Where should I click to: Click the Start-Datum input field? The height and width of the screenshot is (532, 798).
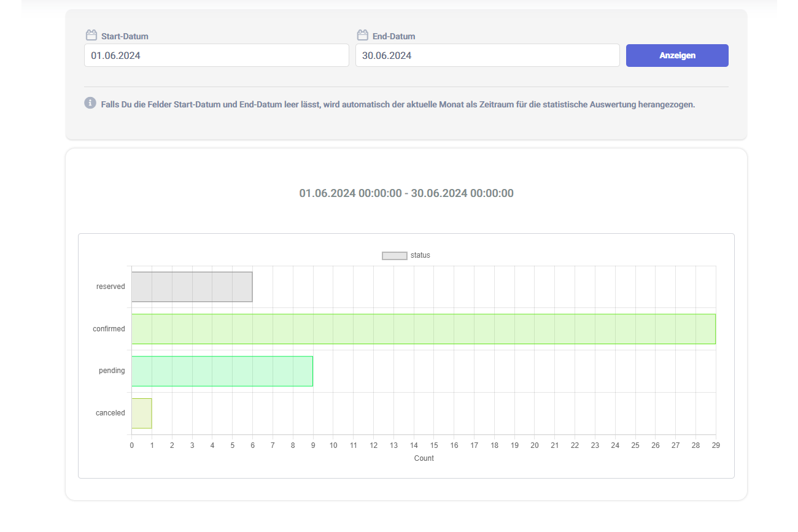(216, 55)
